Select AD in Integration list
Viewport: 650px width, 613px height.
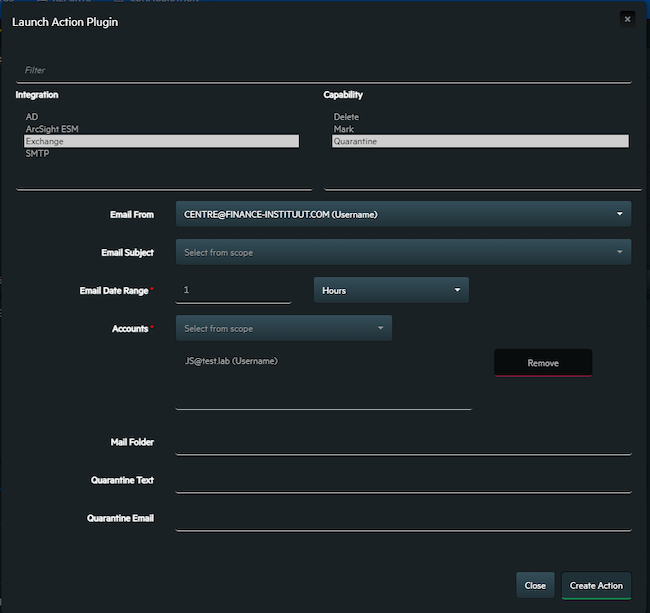[x=32, y=117]
